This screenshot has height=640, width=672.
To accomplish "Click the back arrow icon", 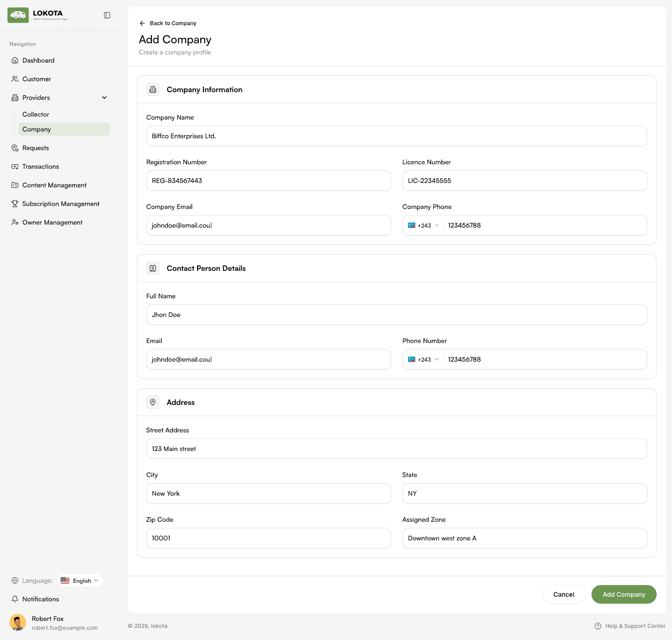I will tap(143, 23).
